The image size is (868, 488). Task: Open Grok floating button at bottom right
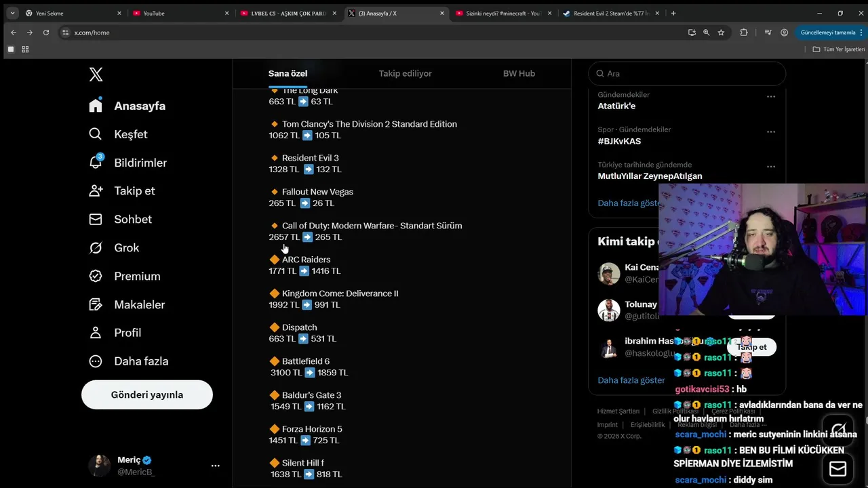tap(838, 431)
